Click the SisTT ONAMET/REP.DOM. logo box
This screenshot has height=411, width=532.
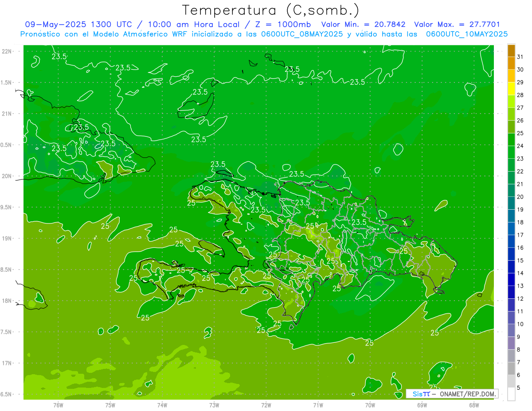[452, 394]
